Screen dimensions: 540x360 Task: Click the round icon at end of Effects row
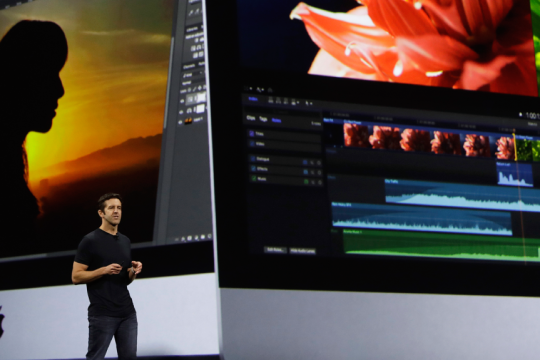pyautogui.click(x=319, y=173)
